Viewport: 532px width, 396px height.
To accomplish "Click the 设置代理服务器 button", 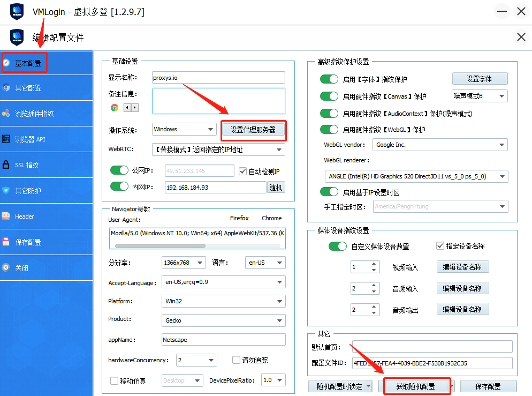I will pos(253,130).
